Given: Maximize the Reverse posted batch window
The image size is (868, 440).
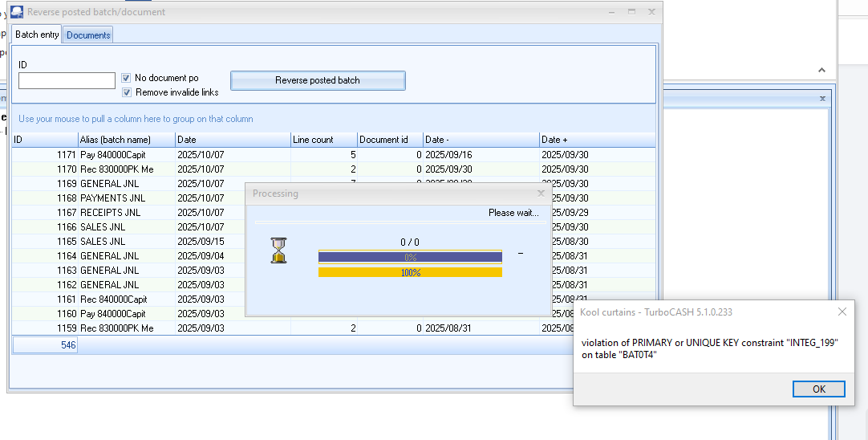Looking at the screenshot, I should [631, 11].
